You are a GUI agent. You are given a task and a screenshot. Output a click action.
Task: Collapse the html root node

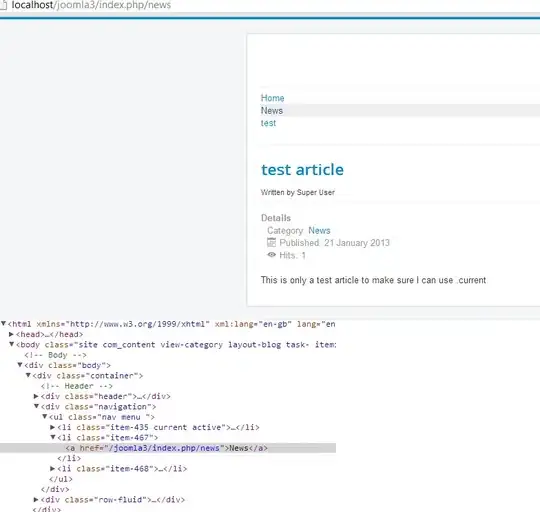click(3, 323)
